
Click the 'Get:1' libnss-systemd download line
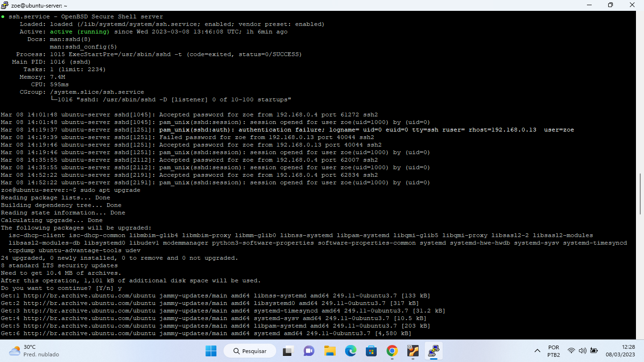[215, 296]
